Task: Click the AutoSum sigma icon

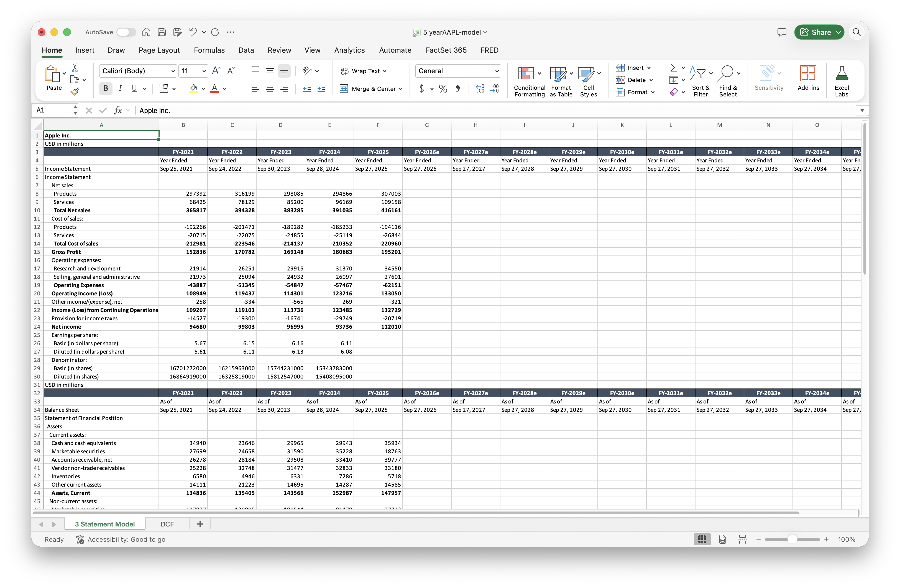Action: click(x=674, y=68)
